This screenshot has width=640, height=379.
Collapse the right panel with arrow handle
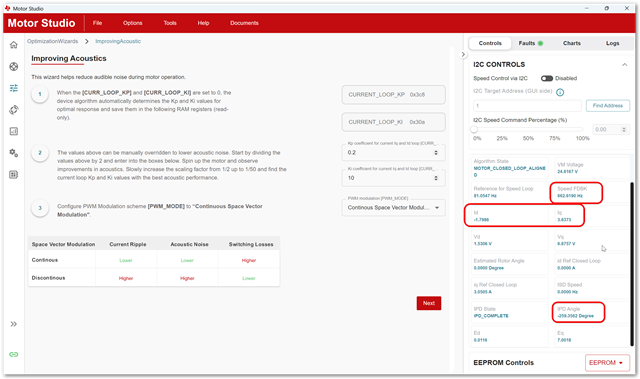pyautogui.click(x=463, y=54)
